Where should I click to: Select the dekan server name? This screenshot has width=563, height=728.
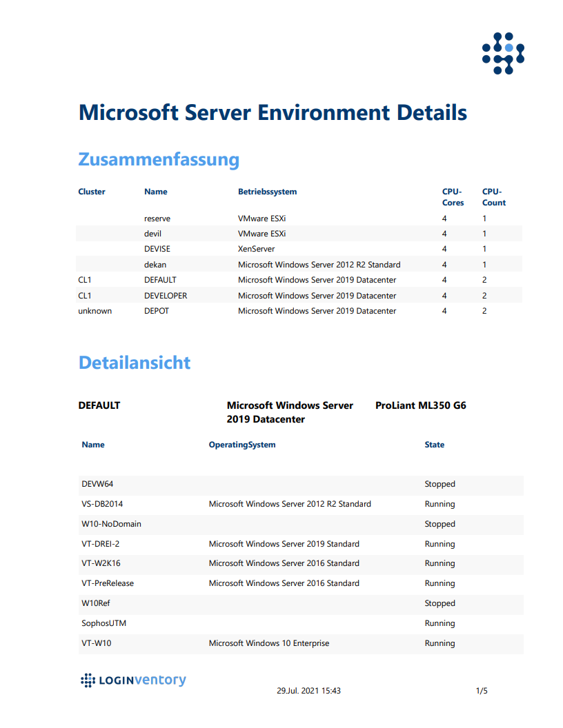coord(155,265)
